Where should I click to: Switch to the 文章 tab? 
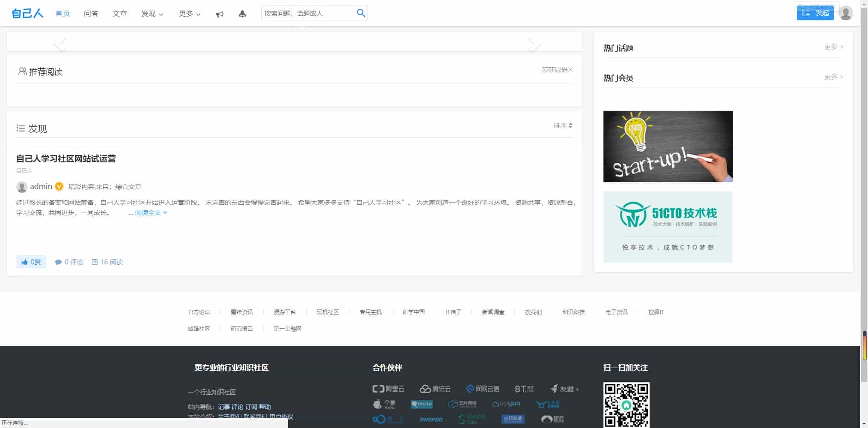point(120,13)
